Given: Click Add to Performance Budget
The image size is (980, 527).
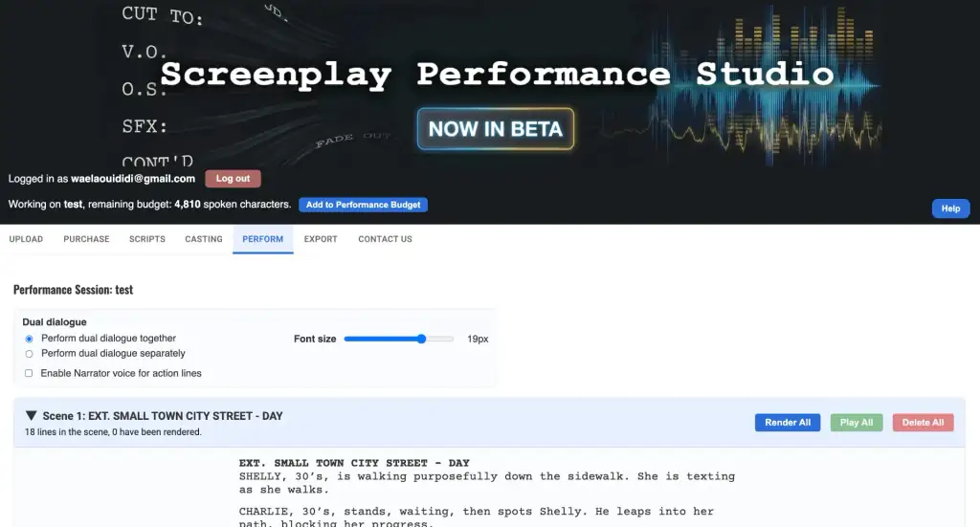Looking at the screenshot, I should click(363, 205).
